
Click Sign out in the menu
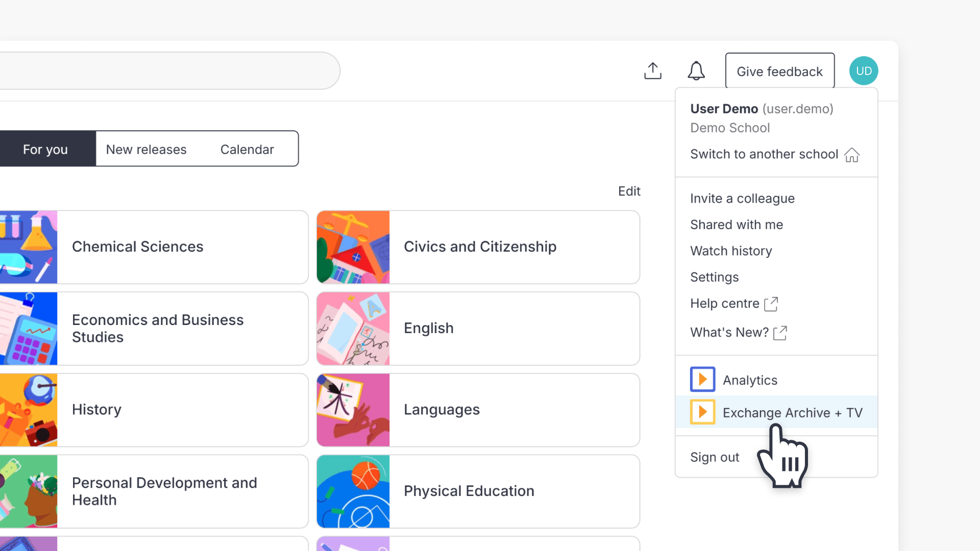coord(715,457)
